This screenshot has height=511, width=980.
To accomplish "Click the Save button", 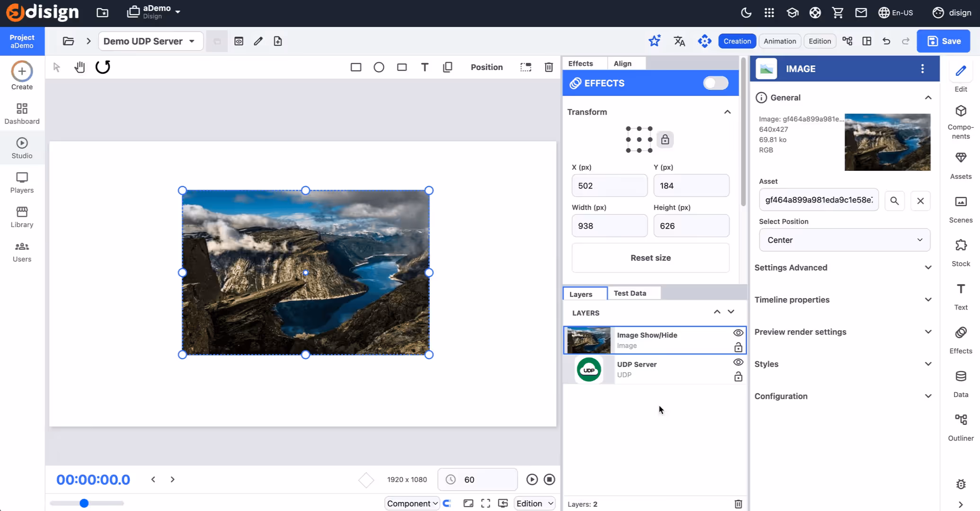I will click(x=944, y=41).
